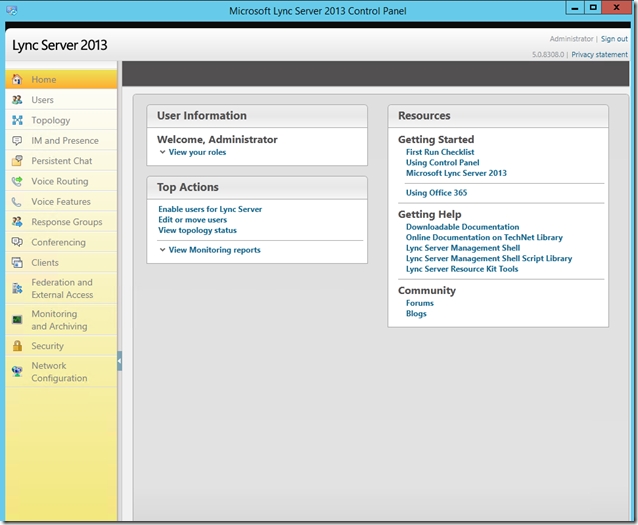Screen dimensions: 638x525
Task: Click the Voice Features handset icon
Action: click(16, 201)
